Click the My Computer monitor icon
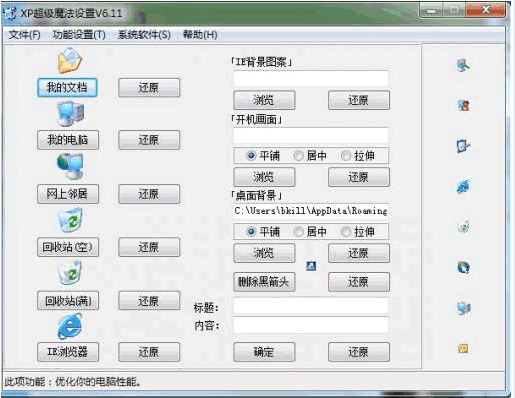This screenshot has height=398, width=515. 71,114
